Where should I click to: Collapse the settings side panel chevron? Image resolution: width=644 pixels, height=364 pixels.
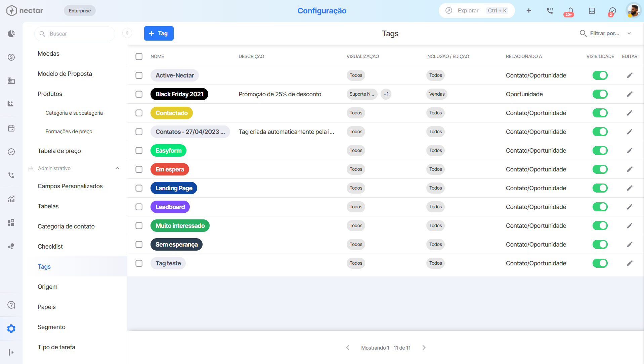127,33
